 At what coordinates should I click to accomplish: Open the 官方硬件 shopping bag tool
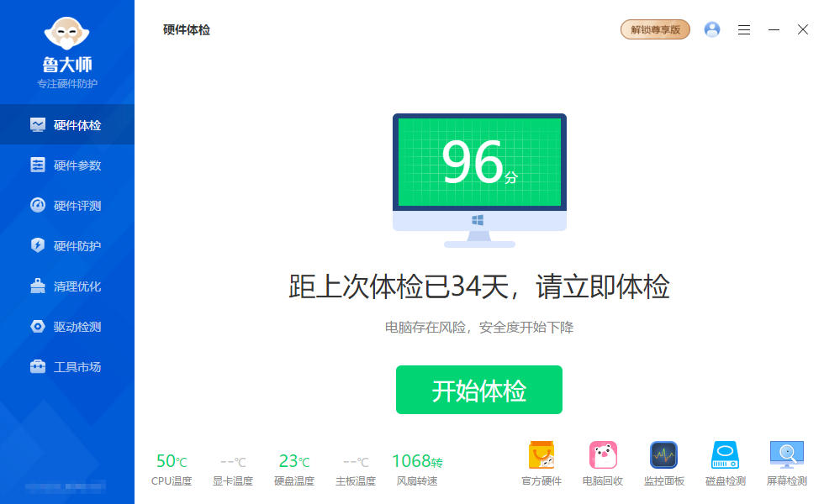pyautogui.click(x=541, y=464)
